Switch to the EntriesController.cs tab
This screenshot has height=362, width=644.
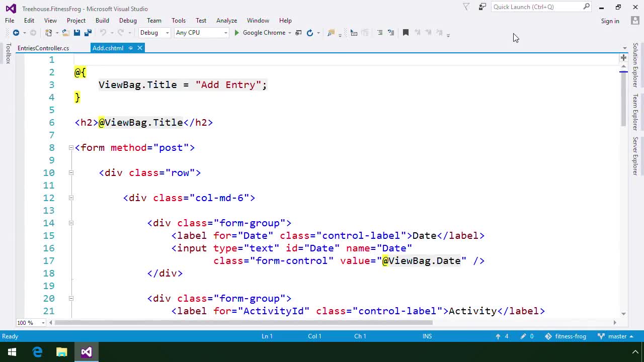click(x=43, y=48)
